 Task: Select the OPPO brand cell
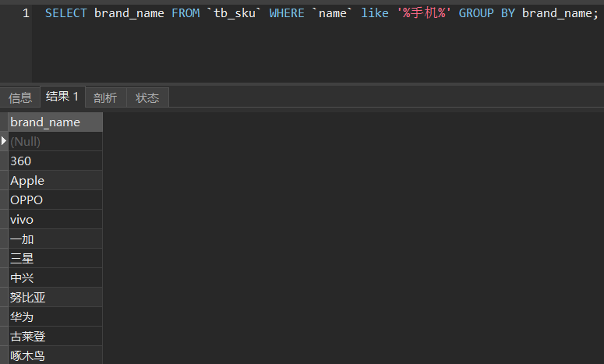coord(55,200)
